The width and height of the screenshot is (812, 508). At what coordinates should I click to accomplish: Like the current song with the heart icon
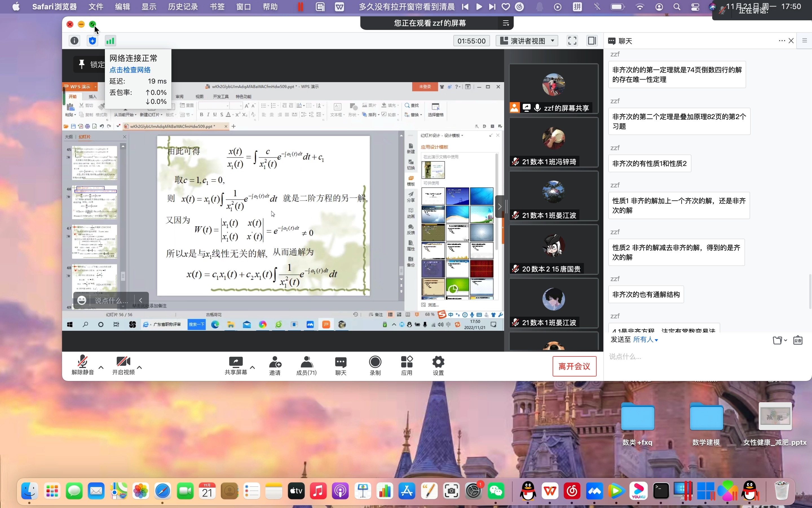(506, 7)
